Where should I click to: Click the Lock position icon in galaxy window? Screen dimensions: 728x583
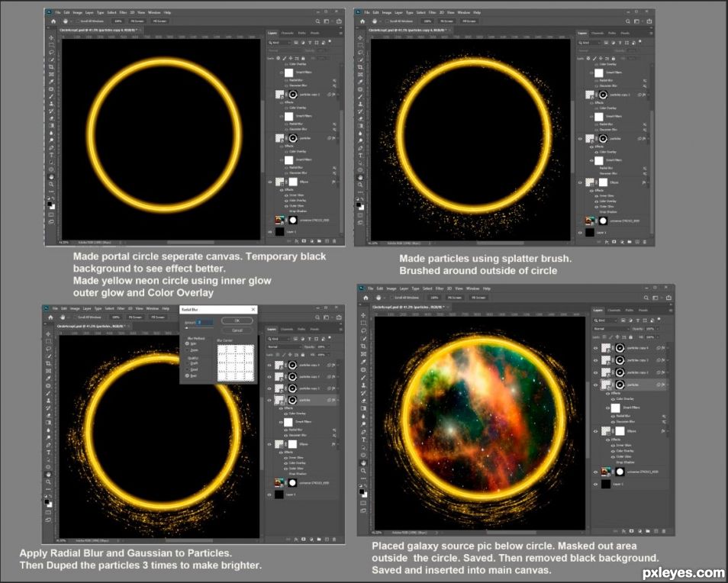(617, 337)
